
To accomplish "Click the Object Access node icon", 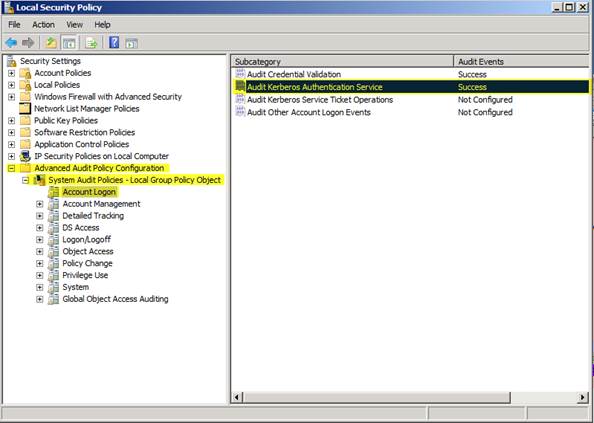I will click(x=53, y=251).
